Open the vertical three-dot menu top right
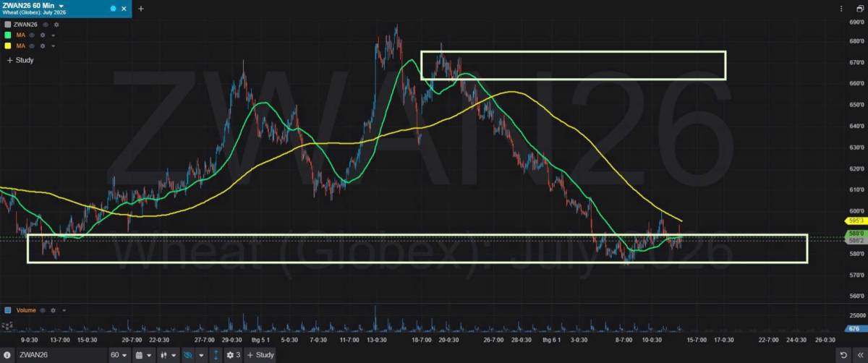Image resolution: width=868 pixels, height=363 pixels. 842,9
